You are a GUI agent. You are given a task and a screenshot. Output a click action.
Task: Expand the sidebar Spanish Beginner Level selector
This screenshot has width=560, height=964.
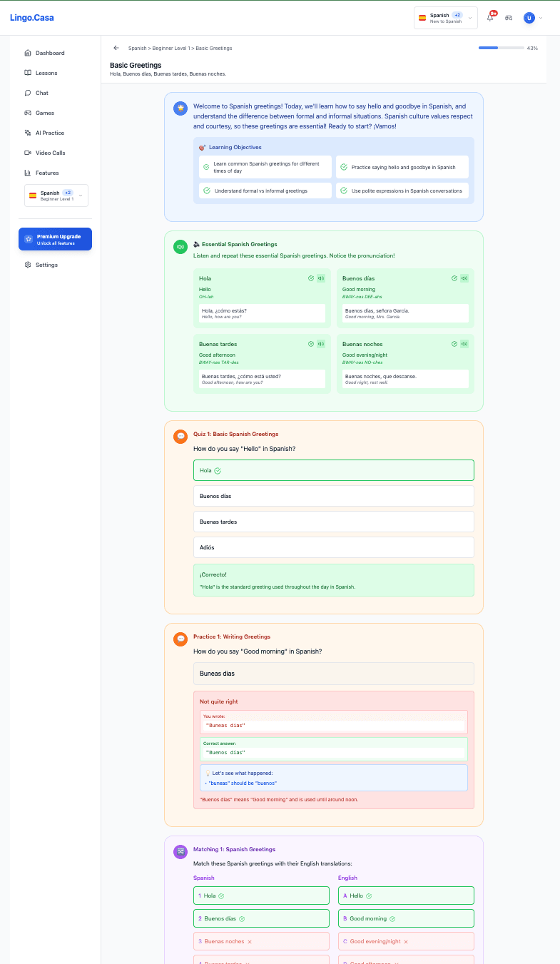click(x=56, y=196)
